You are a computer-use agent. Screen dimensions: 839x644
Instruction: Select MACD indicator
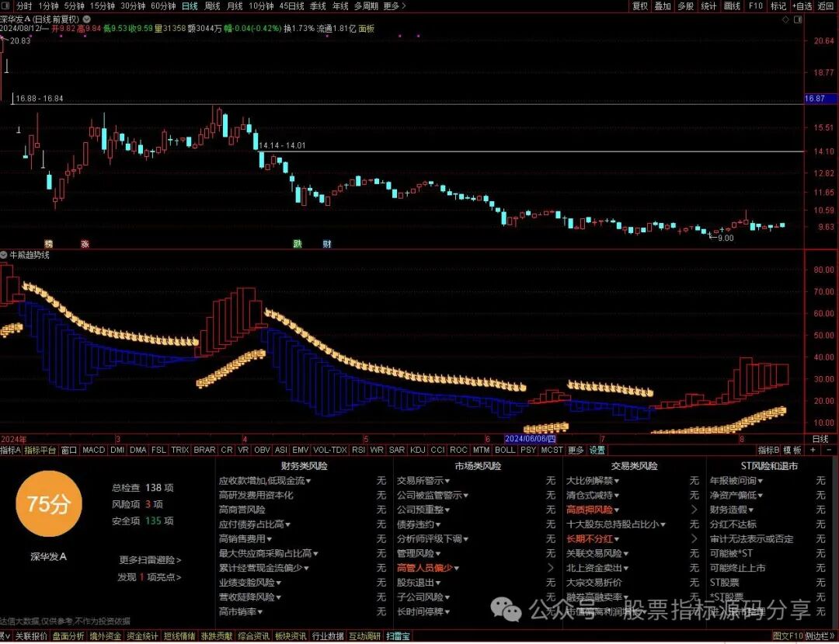pos(94,450)
